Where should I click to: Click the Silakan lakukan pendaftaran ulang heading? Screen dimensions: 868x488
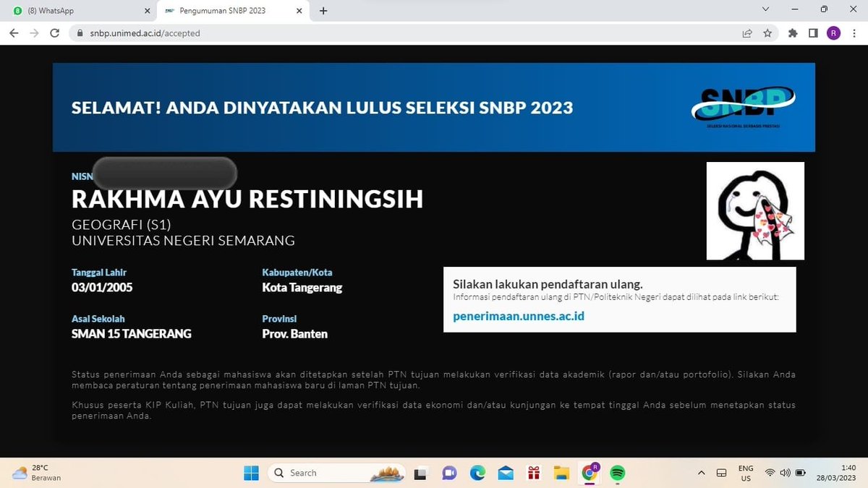click(x=548, y=283)
